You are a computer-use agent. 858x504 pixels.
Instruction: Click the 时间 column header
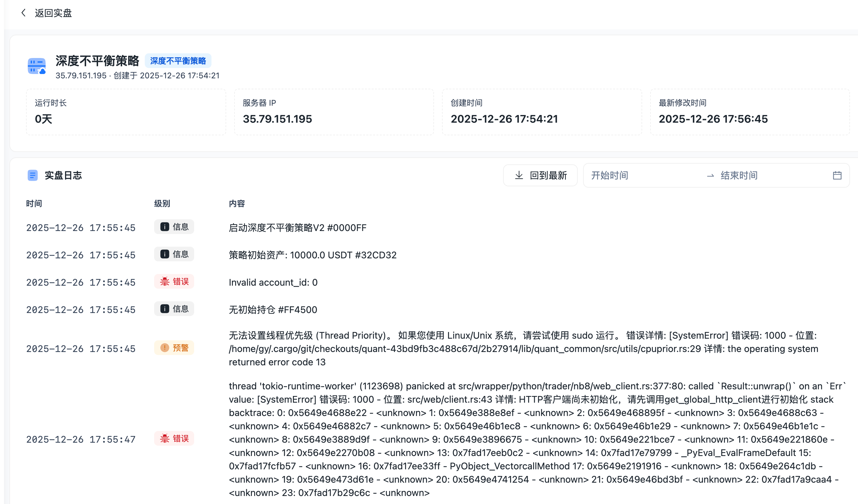(x=34, y=204)
